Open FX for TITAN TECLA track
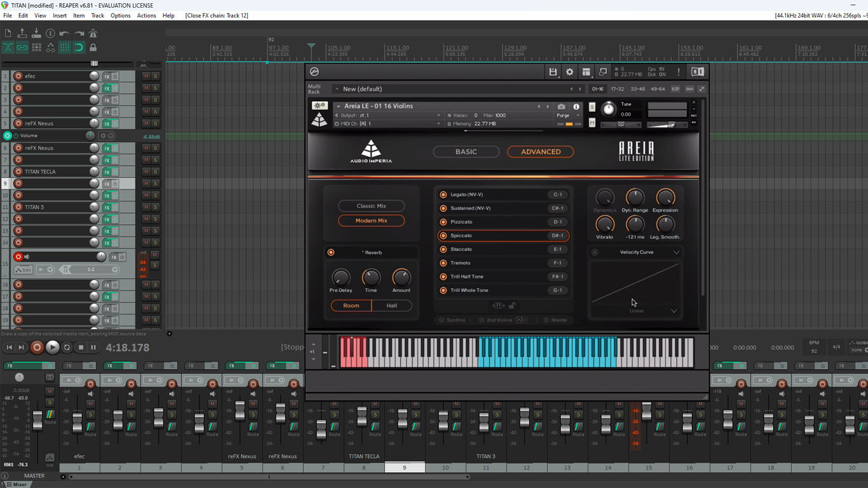The height and width of the screenshot is (488, 868). click(x=107, y=172)
